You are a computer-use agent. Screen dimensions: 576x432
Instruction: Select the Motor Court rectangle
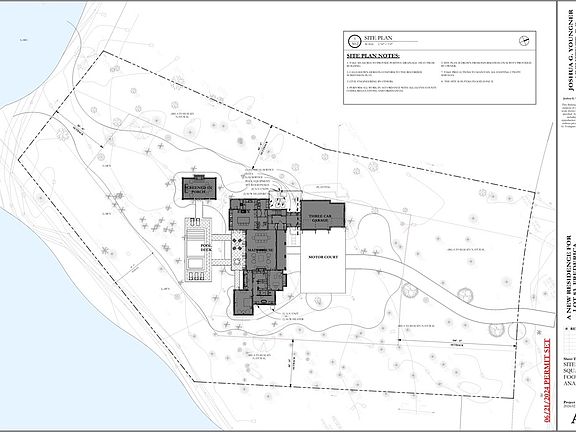323,262
